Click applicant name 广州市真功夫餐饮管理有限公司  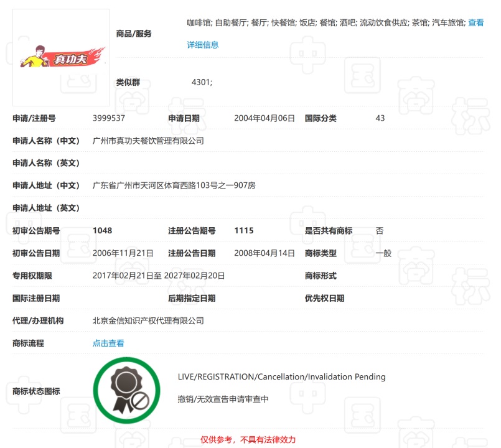pyautogui.click(x=148, y=141)
